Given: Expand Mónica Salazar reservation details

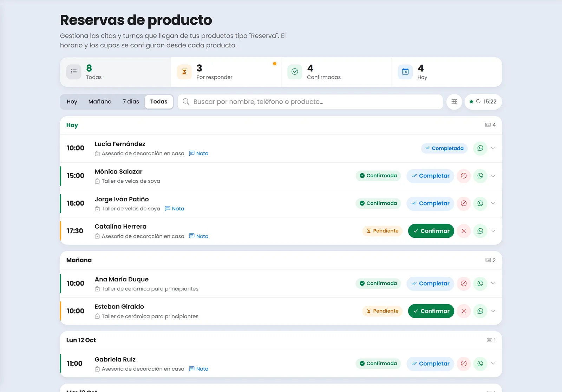Looking at the screenshot, I should (493, 176).
